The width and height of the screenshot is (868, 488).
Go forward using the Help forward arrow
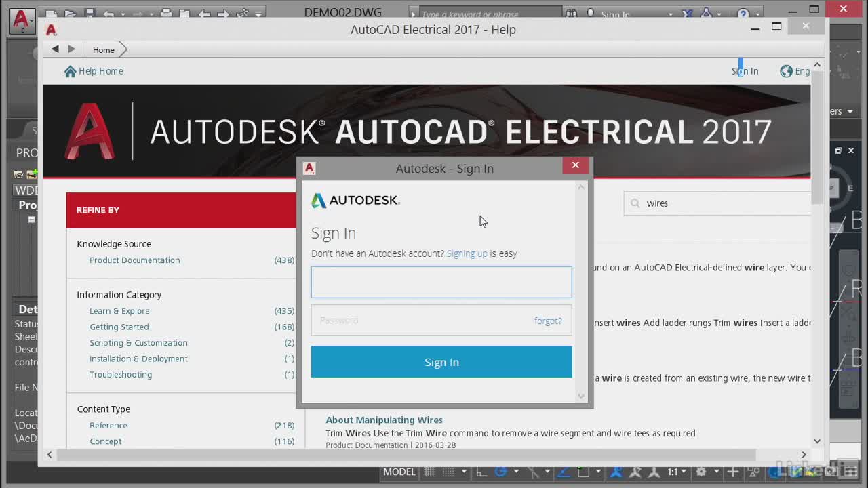point(71,49)
